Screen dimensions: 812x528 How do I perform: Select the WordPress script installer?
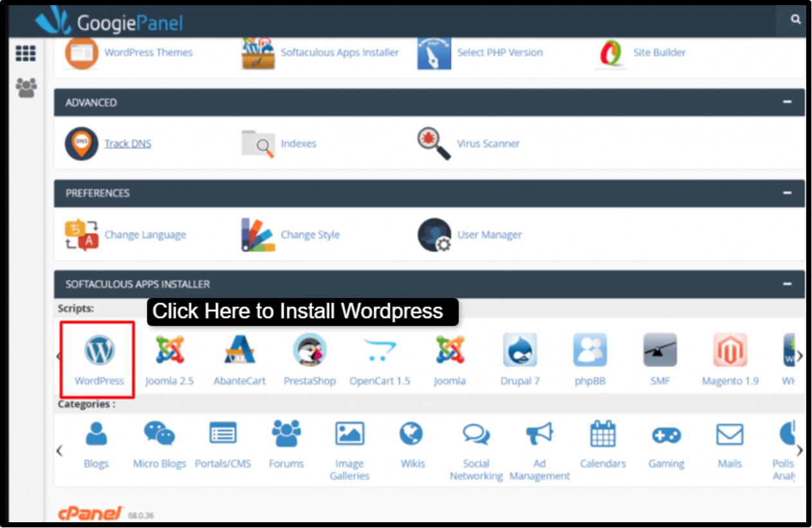(98, 357)
